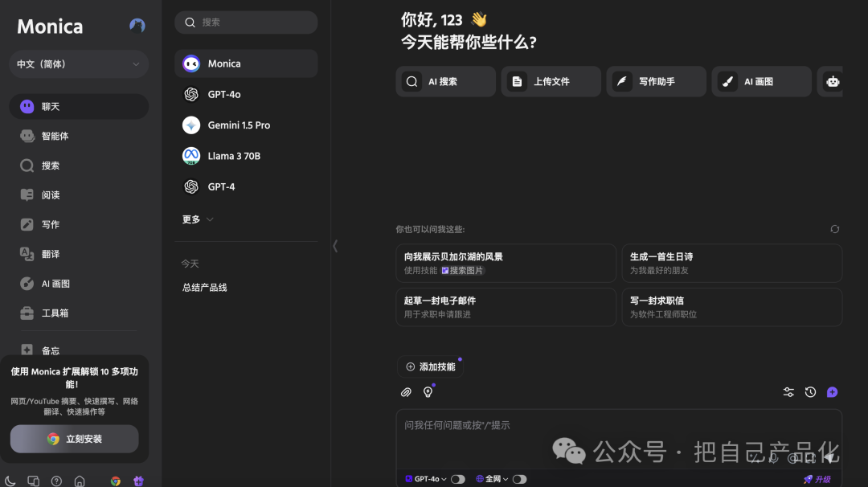This screenshot has height=487, width=868.
Task: Click the paperclip attachment icon
Action: 406,392
